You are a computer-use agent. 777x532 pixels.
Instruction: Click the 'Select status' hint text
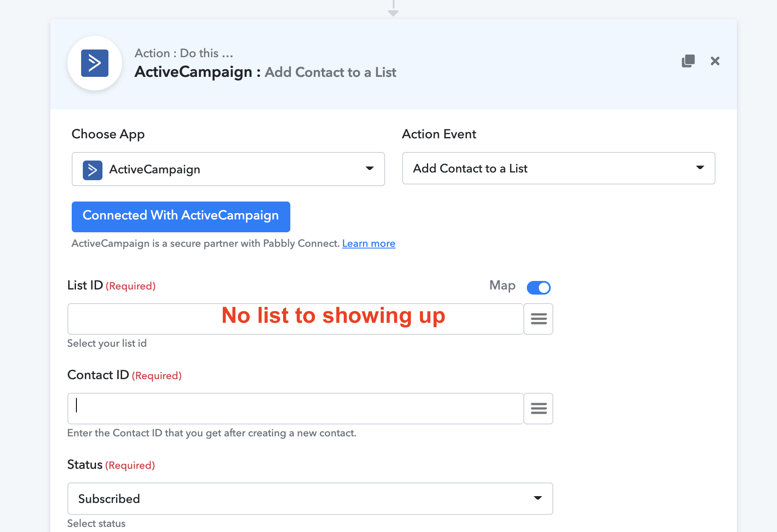(x=96, y=523)
